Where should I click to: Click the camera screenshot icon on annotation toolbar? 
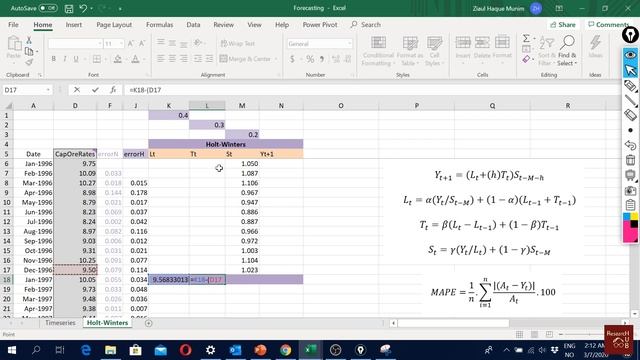tap(631, 191)
